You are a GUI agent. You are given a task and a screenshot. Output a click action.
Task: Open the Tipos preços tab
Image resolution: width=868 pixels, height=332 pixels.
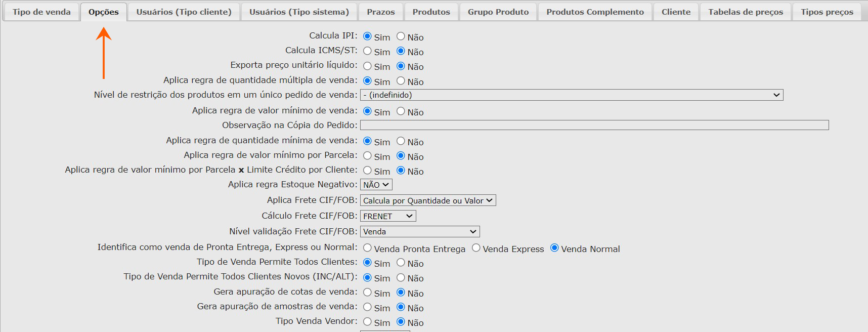click(827, 12)
